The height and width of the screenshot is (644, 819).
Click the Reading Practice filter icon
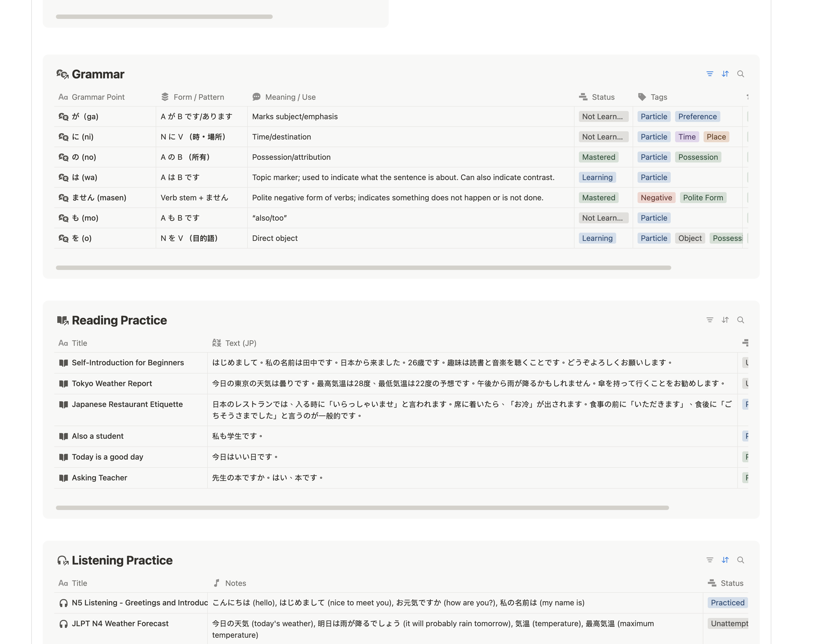tap(709, 320)
